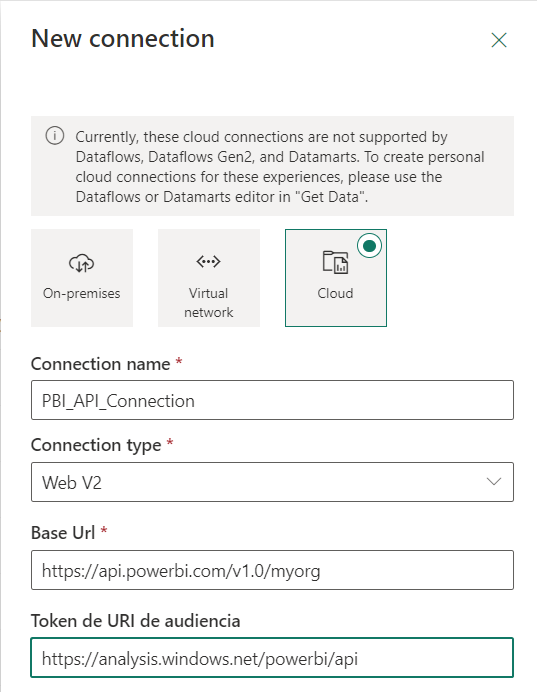The width and height of the screenshot is (537, 692).
Task: Select the Virtual network tile
Action: [209, 278]
